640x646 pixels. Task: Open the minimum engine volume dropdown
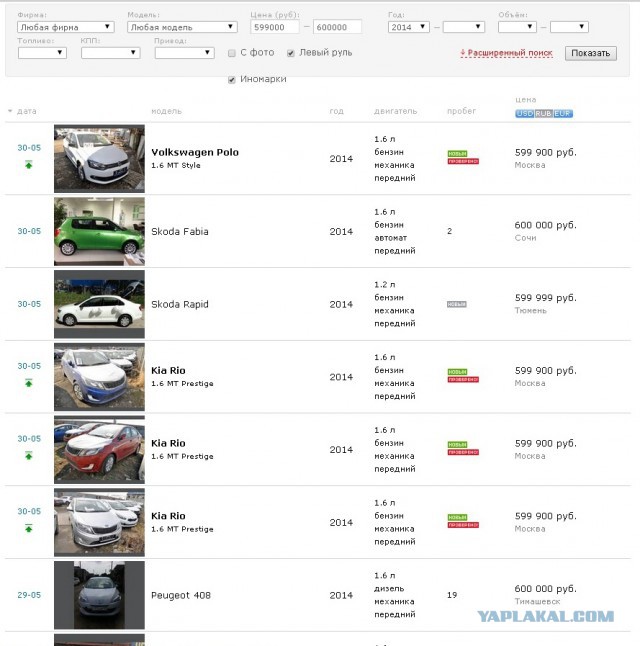[517, 27]
